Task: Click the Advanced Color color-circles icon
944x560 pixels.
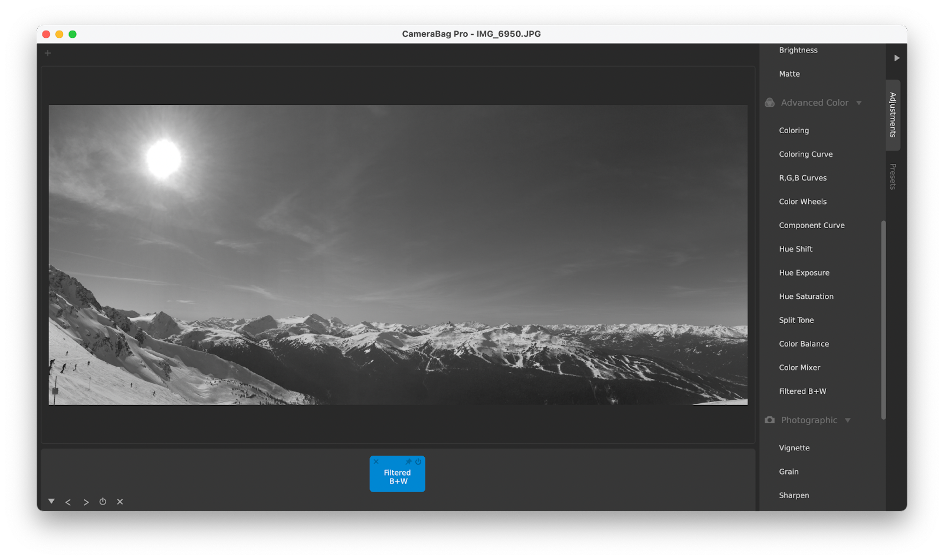Action: click(x=769, y=102)
